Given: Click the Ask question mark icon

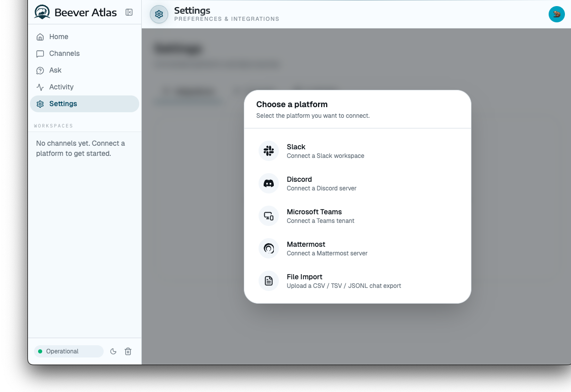Looking at the screenshot, I should point(40,71).
